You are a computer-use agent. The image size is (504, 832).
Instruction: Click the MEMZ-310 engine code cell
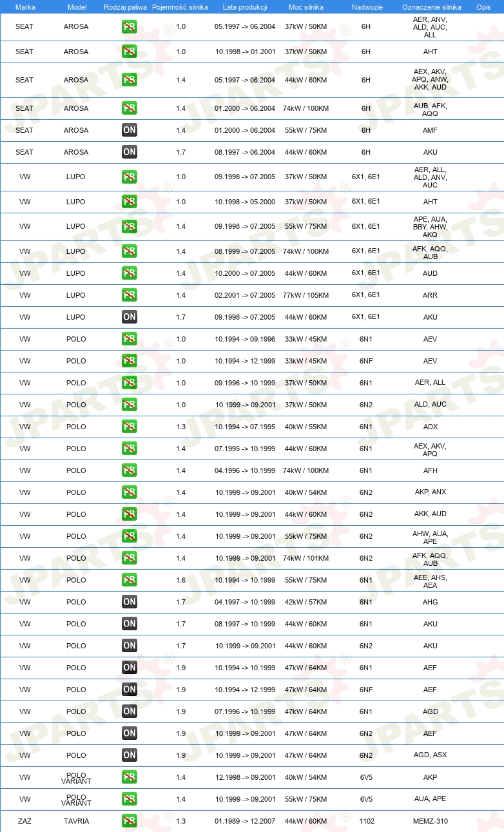431,821
